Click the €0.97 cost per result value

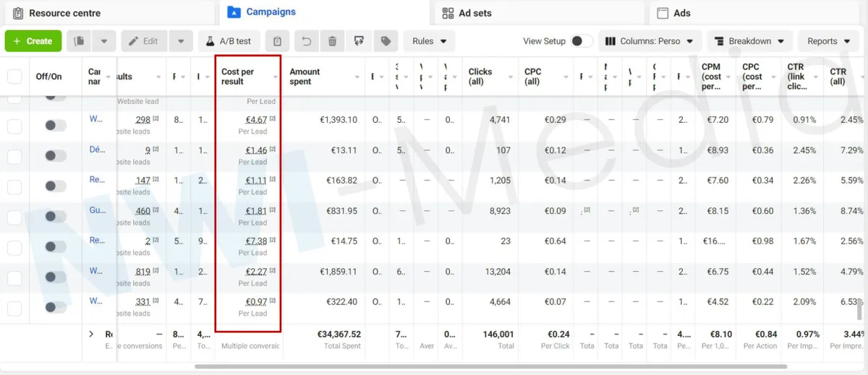click(x=257, y=302)
